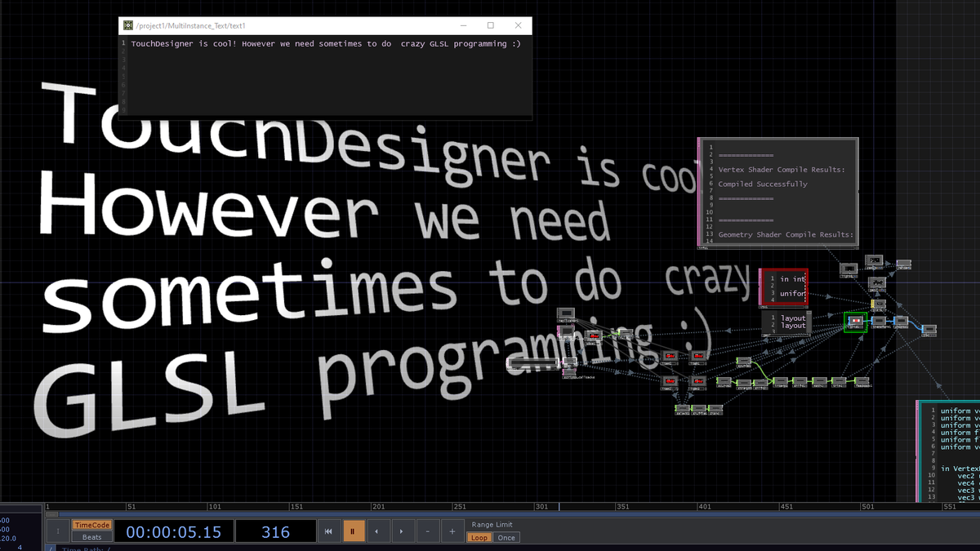Screen dimensions: 980x551
Task: Select the rightmost node at the blue wire's end
Action: 929,329
